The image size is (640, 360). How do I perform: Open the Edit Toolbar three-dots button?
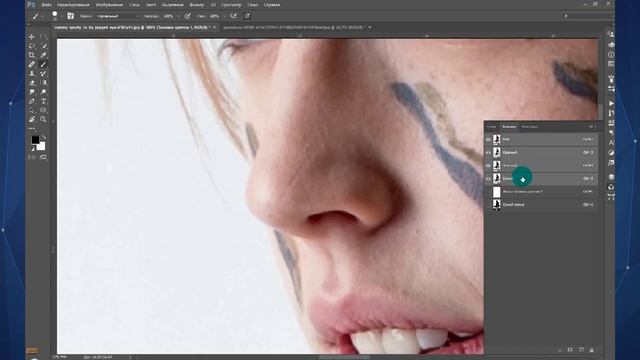(31, 129)
